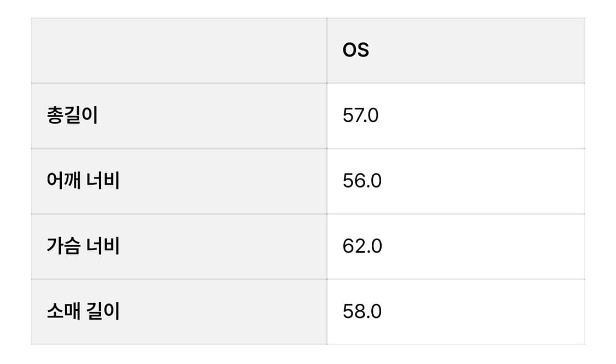Click the 62.0 chest width value

(x=362, y=246)
